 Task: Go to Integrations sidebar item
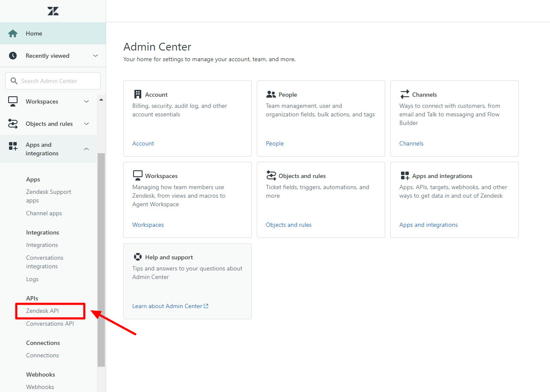(x=42, y=245)
